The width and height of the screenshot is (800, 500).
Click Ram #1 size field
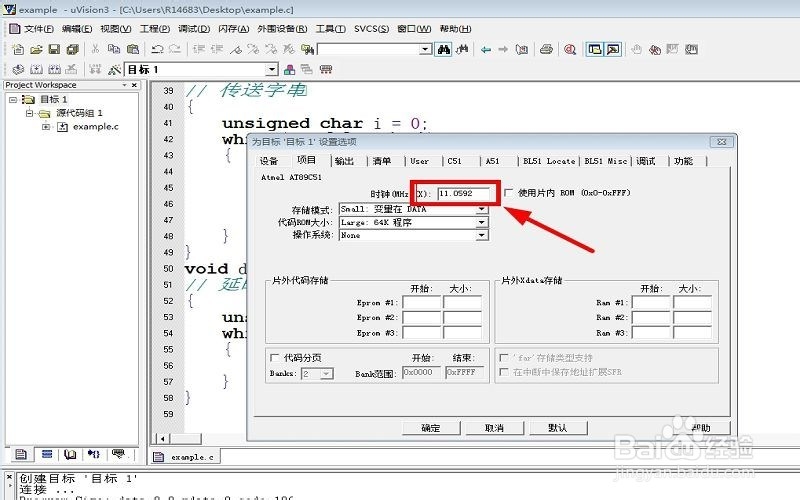[x=692, y=303]
